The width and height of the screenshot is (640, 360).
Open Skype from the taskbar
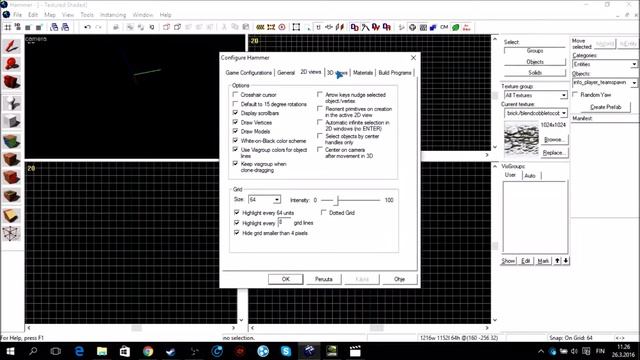(286, 351)
